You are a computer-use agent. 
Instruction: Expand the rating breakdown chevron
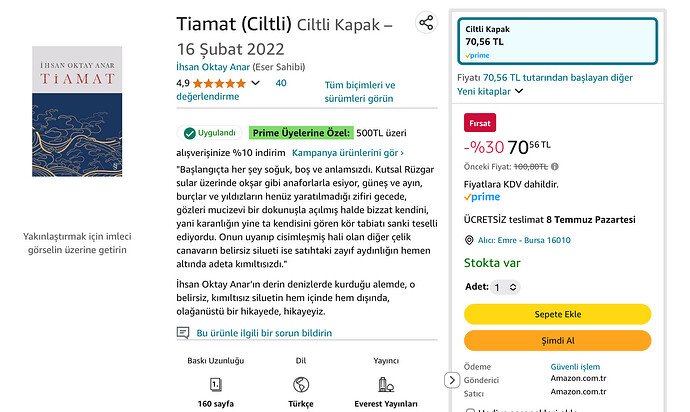click(x=256, y=83)
